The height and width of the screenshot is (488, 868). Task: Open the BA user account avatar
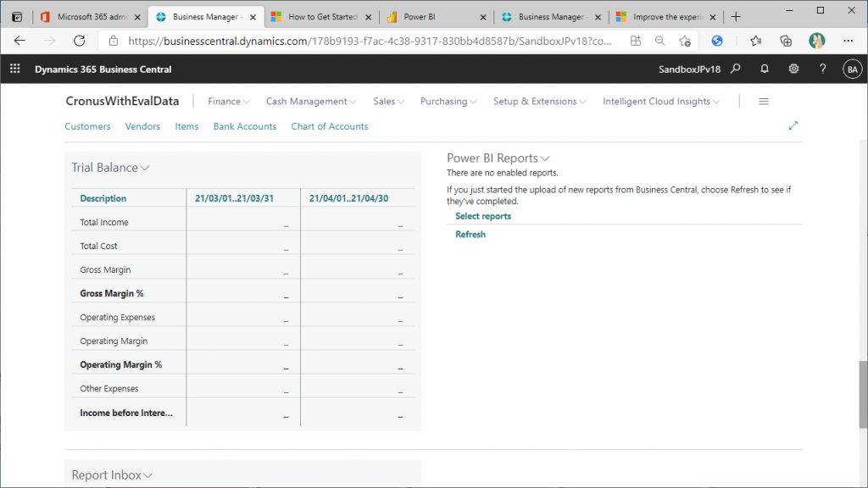pyautogui.click(x=852, y=69)
